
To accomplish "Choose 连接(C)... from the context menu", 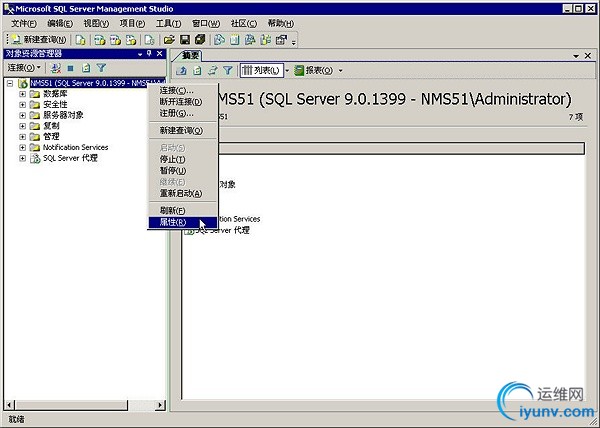I will click(x=183, y=90).
